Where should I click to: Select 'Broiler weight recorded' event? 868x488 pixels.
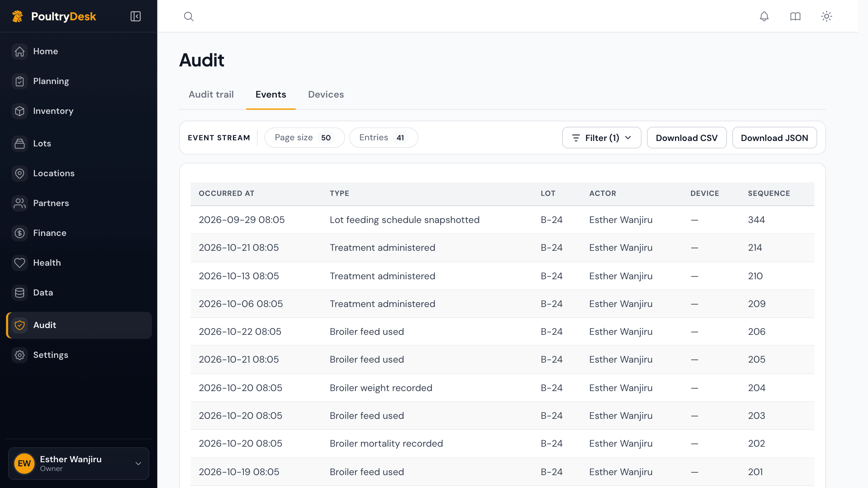(381, 388)
